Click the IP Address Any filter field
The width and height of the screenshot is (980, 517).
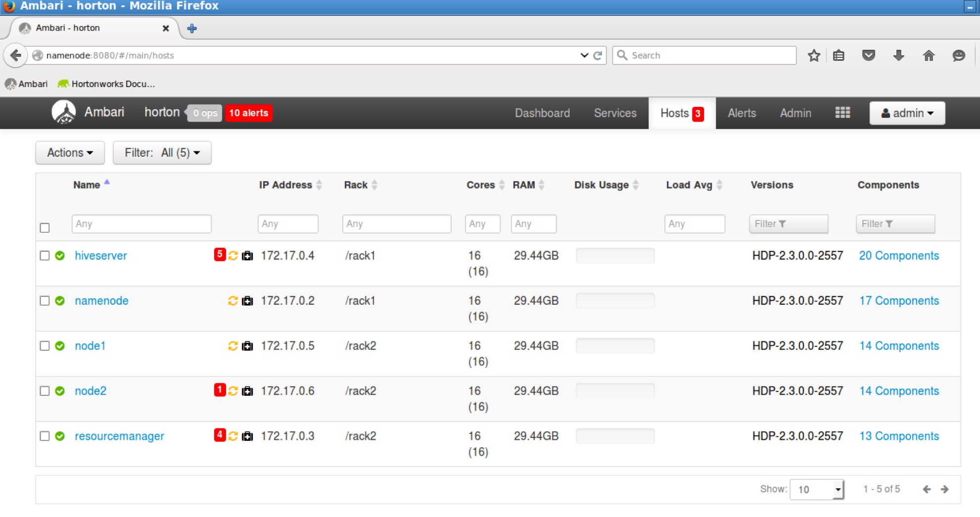[x=288, y=224]
